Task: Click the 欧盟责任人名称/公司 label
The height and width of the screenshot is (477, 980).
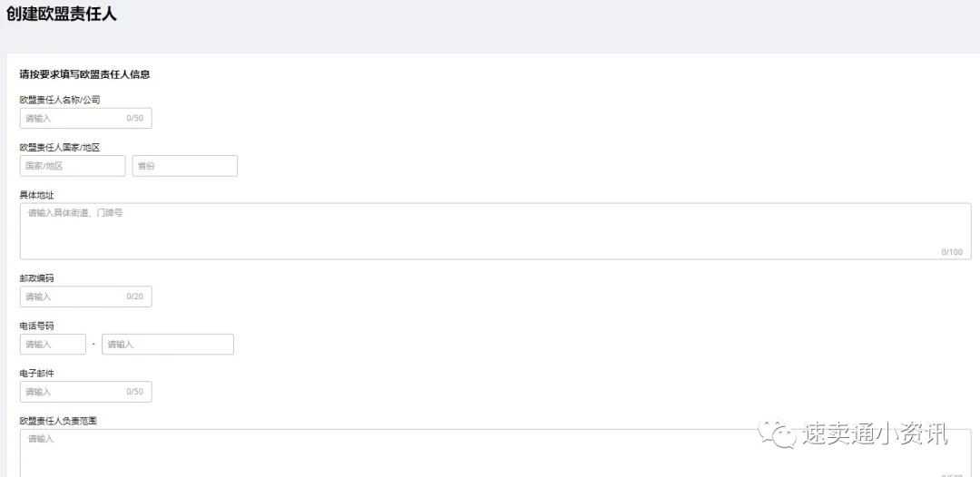Action: point(60,99)
